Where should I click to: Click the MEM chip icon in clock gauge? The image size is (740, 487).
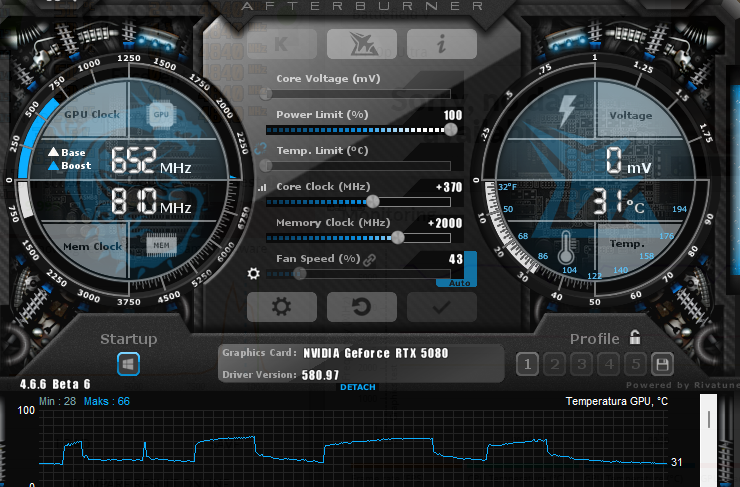[161, 245]
